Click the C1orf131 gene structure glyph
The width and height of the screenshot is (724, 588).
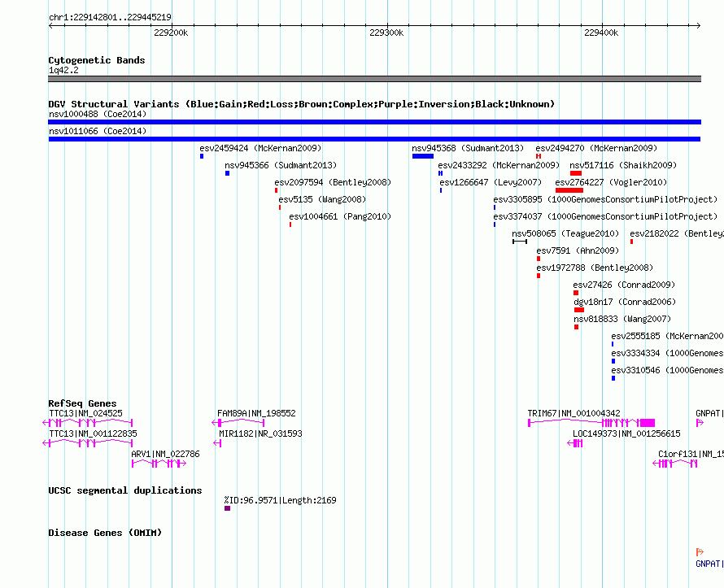(674, 464)
